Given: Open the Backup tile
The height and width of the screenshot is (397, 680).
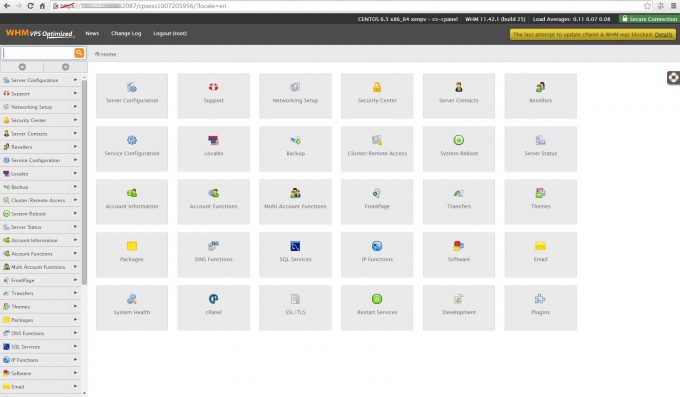Looking at the screenshot, I should 295,149.
